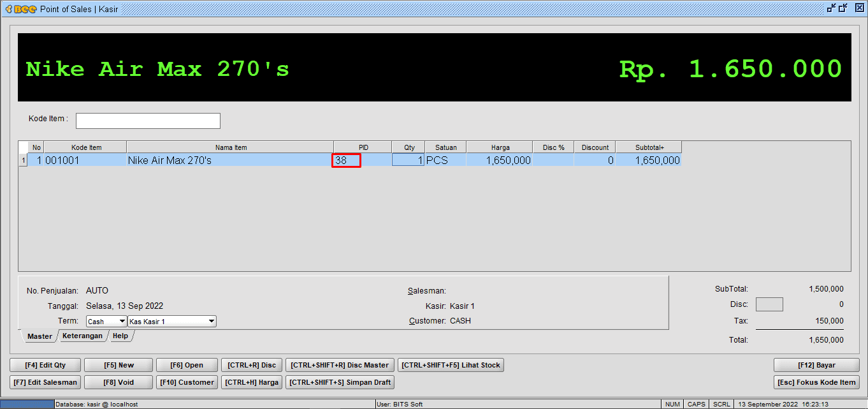
Task: Click the [F4] Edit Qty button
Action: click(x=45, y=365)
